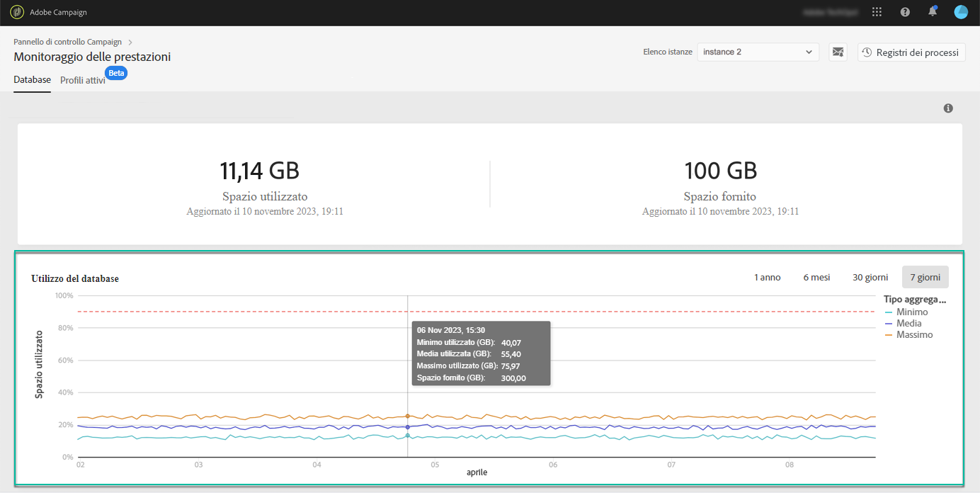Open the notifications bell icon
The image size is (980, 493).
click(x=933, y=11)
